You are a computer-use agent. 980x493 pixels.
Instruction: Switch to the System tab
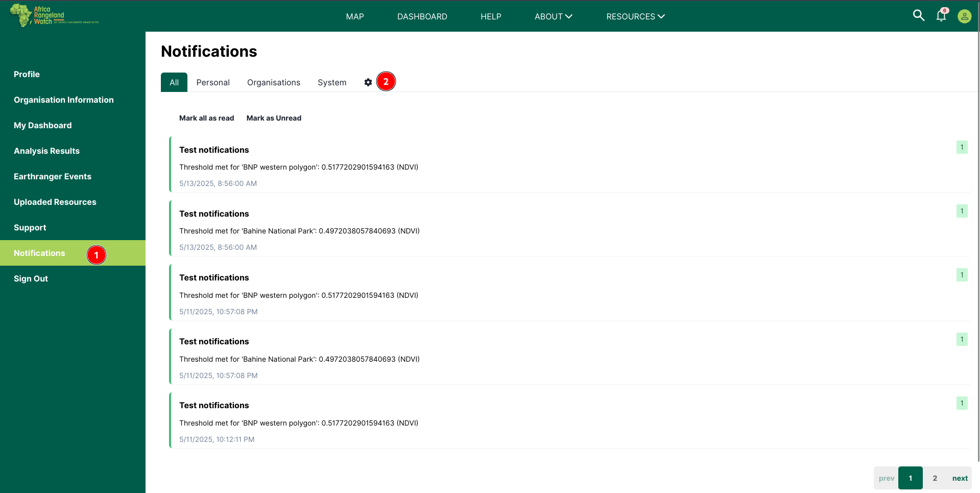(332, 82)
